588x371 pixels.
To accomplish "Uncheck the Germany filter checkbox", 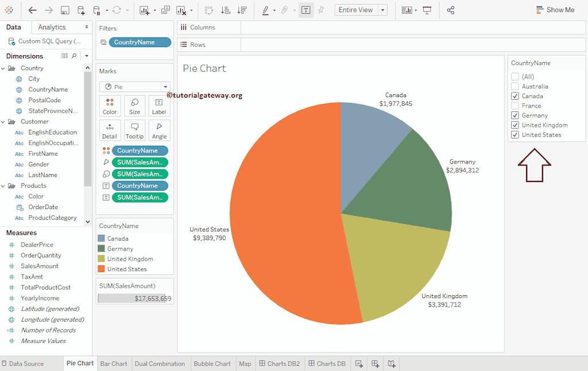I will pyautogui.click(x=515, y=115).
